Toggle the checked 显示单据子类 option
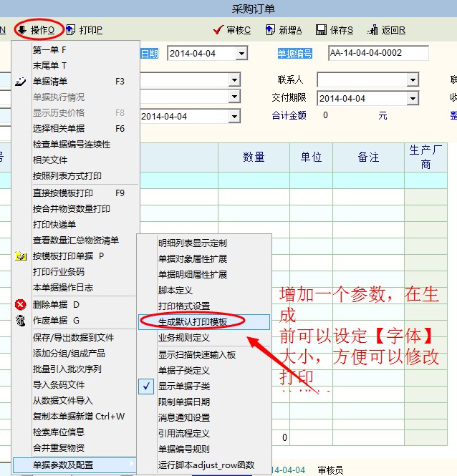Image resolution: width=457 pixels, height=476 pixels. click(146, 386)
